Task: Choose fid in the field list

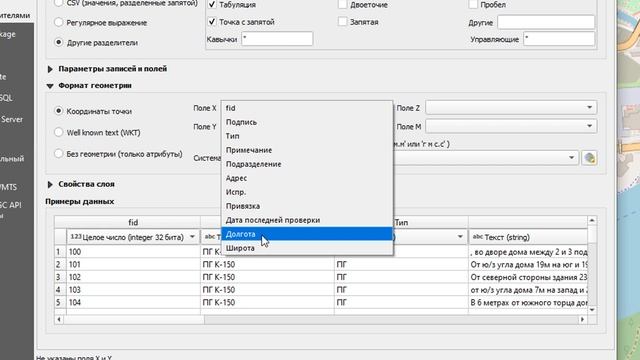Action: click(307, 108)
